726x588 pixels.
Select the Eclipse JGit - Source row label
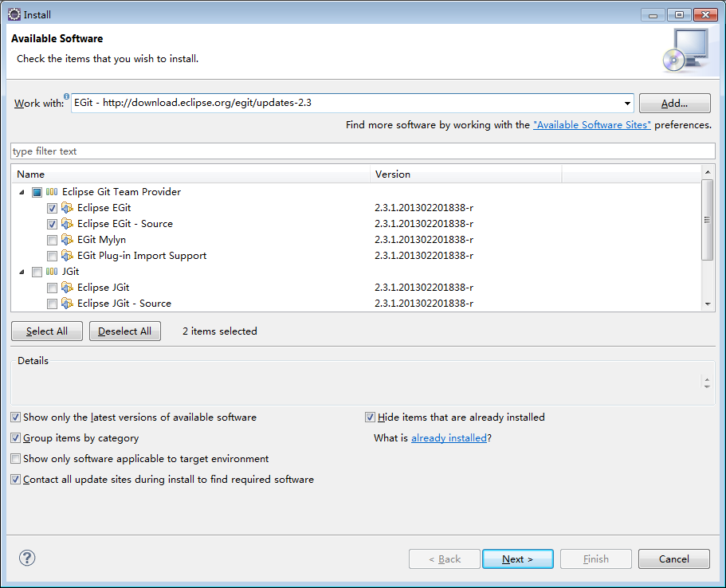(124, 304)
